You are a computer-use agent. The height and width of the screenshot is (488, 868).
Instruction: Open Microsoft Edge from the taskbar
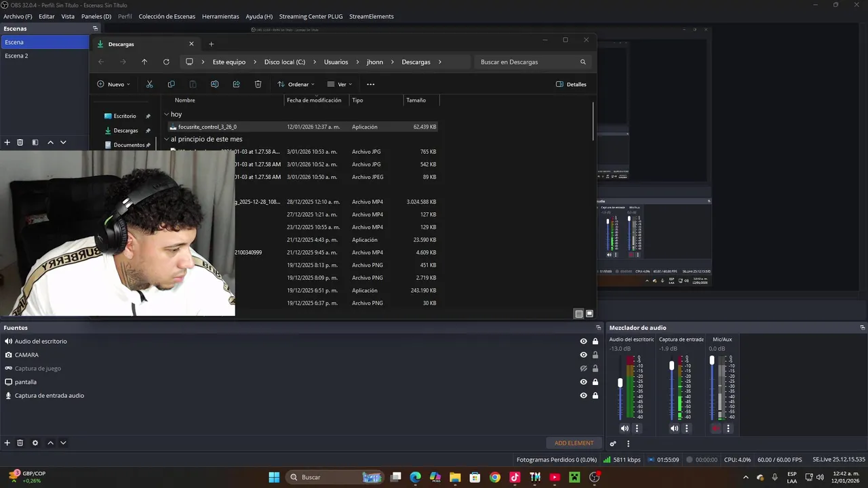[x=416, y=477]
